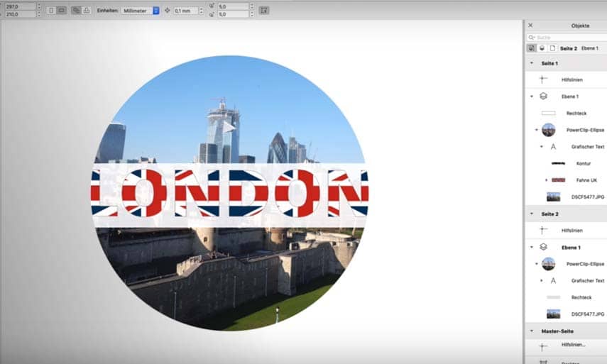Select the grey Rechteck thumbnail under Seite 2

point(553,297)
